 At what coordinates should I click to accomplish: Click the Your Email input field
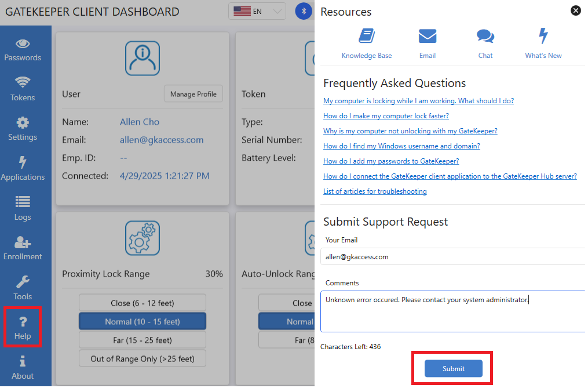click(452, 257)
